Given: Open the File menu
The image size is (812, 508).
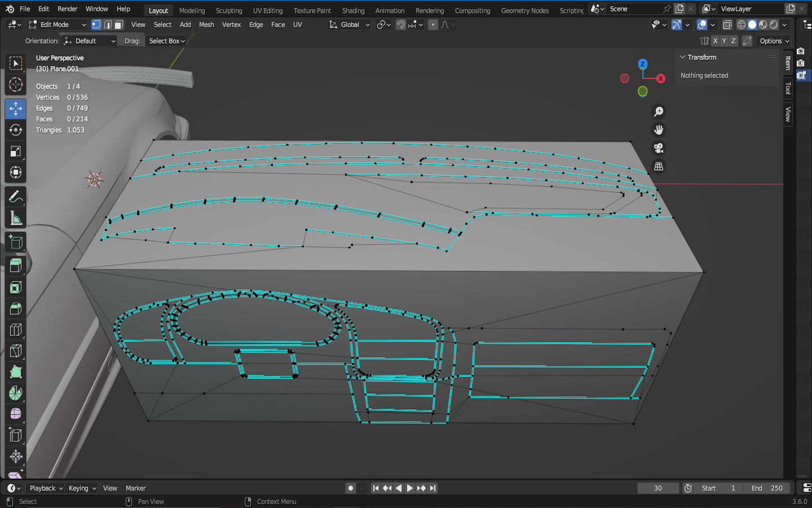Looking at the screenshot, I should coord(25,9).
